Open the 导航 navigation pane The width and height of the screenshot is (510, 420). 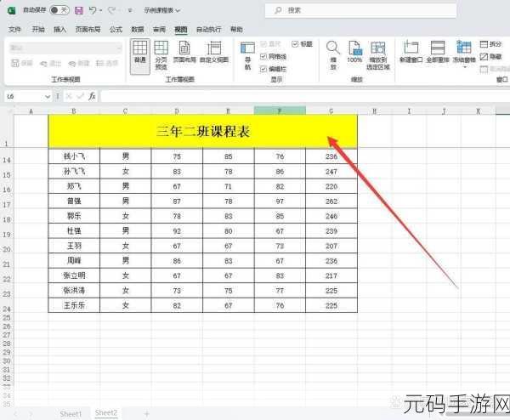(x=247, y=56)
